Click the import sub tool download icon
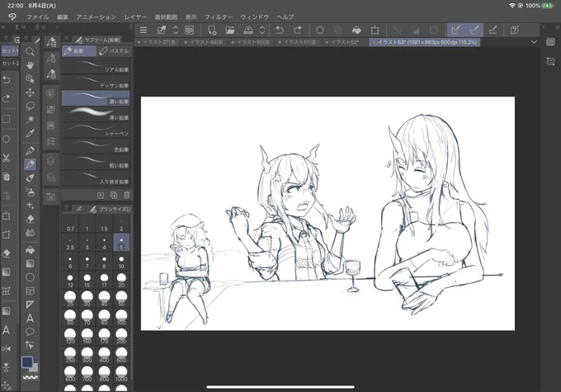This screenshot has height=392, width=561. (101, 195)
